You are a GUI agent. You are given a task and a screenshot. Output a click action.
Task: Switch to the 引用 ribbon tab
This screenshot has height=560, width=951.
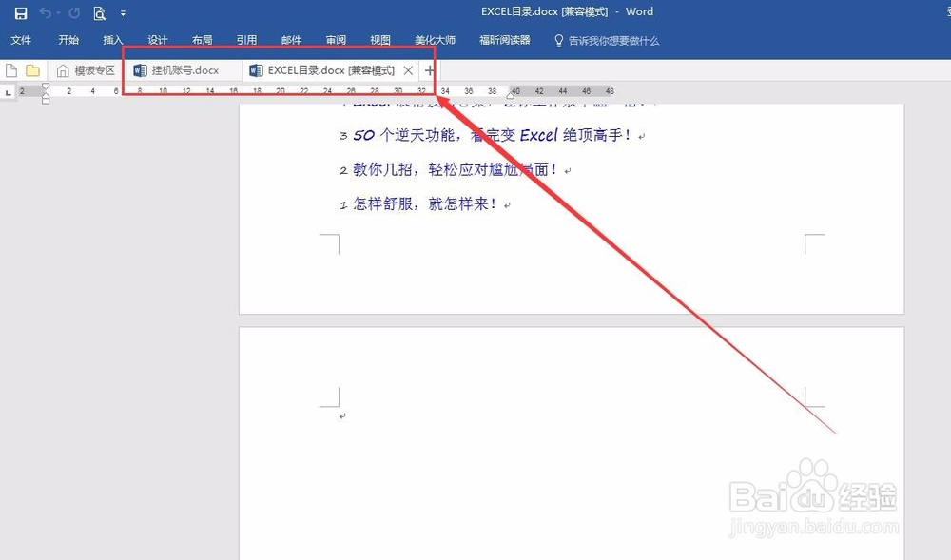pyautogui.click(x=246, y=40)
